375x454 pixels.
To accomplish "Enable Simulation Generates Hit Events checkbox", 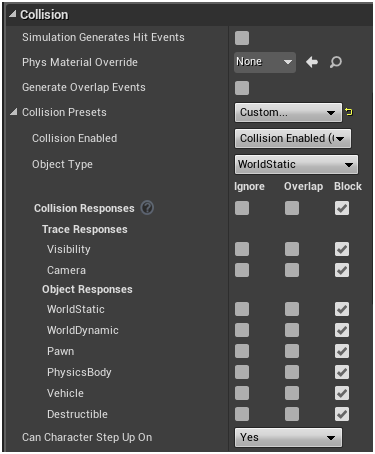I will (x=242, y=38).
